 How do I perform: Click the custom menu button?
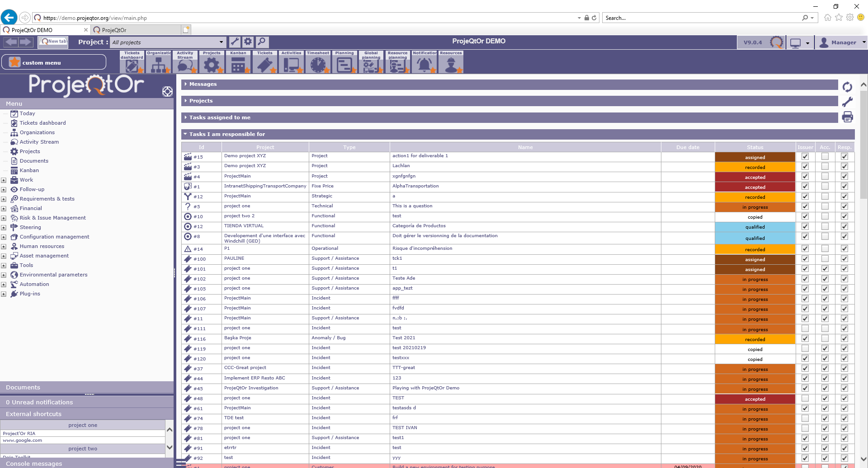54,62
